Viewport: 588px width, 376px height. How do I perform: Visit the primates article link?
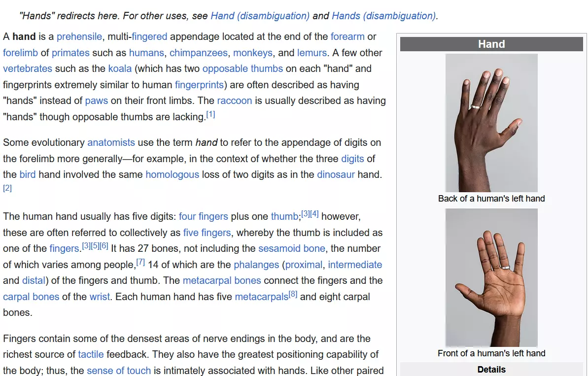click(x=70, y=53)
